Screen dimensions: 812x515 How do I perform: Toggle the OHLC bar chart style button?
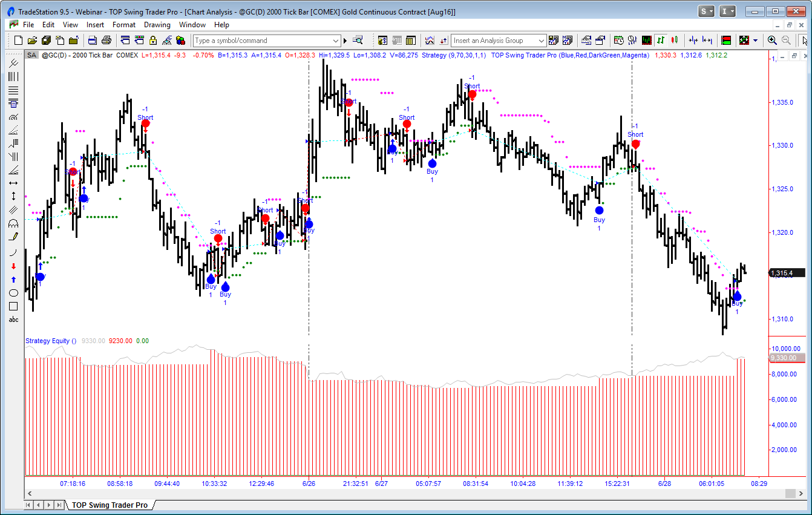click(x=661, y=41)
